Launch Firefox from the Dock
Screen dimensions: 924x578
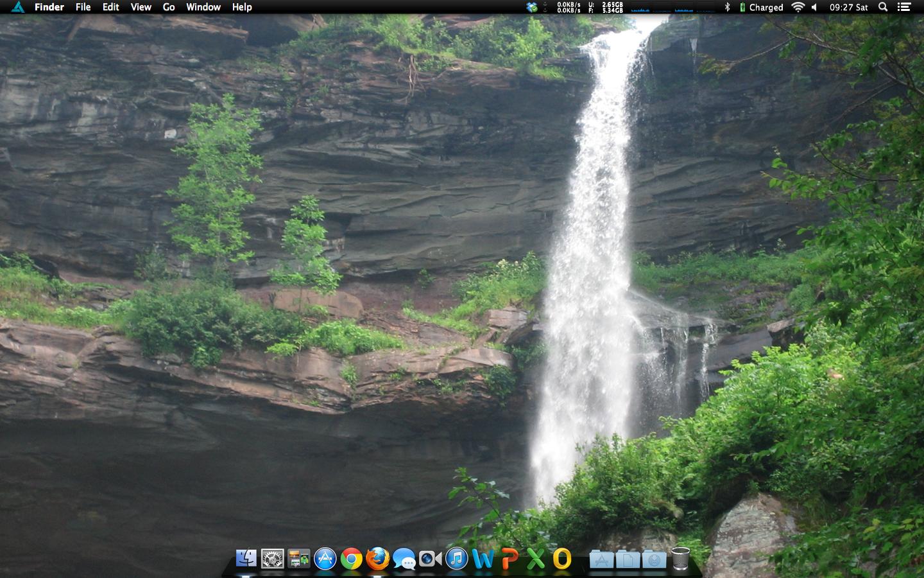point(377,559)
